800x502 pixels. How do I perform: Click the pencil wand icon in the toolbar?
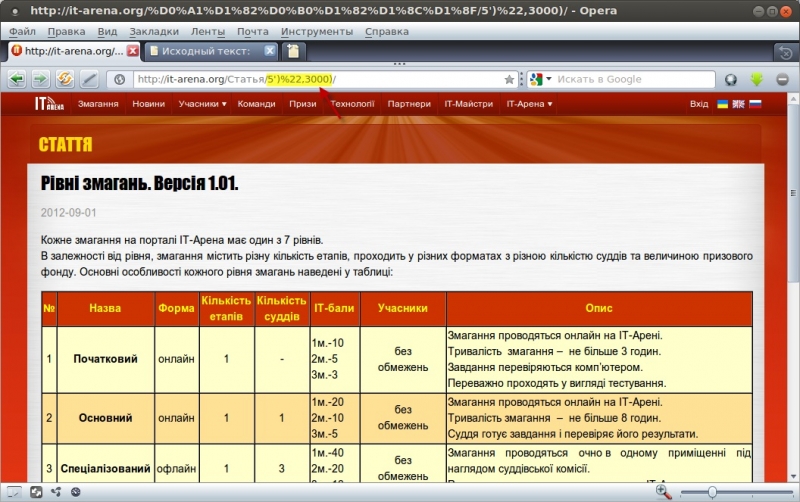pos(89,79)
